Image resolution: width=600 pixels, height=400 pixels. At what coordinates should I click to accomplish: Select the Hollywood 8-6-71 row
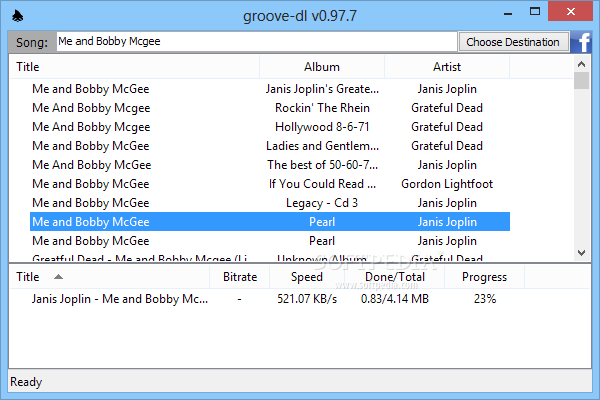click(270, 127)
